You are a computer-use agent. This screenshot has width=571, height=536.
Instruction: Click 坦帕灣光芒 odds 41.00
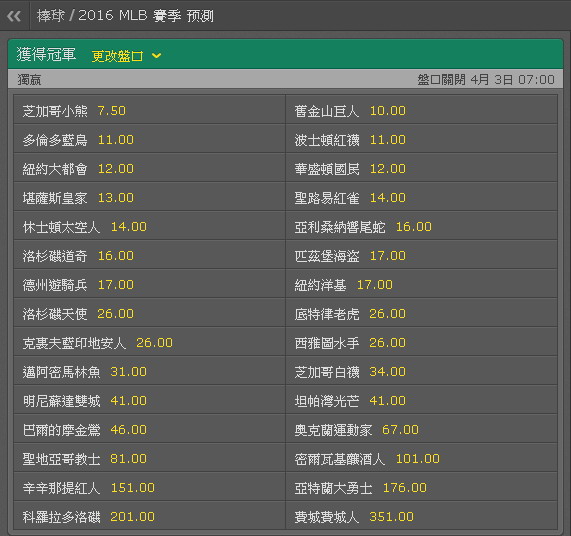pos(421,400)
